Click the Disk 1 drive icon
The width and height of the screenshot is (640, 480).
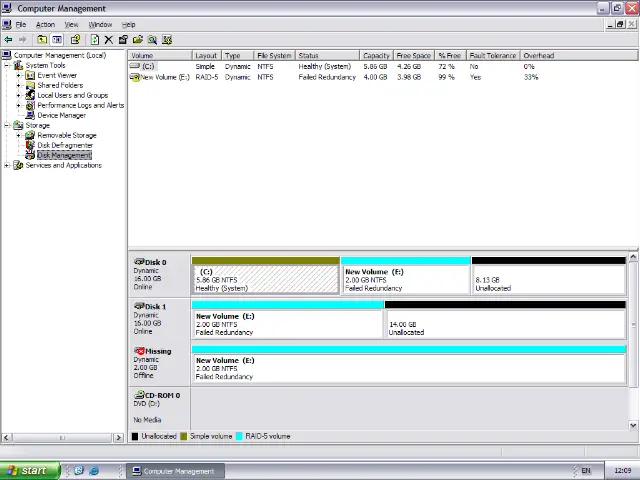coord(139,306)
